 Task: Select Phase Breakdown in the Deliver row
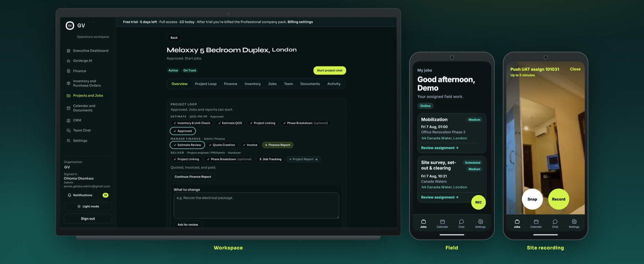(x=229, y=159)
